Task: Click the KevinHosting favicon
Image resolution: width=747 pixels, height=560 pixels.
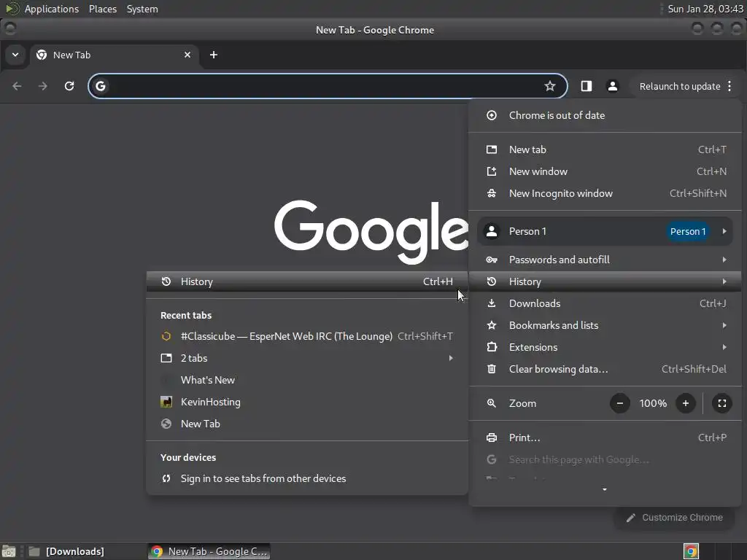Action: click(166, 402)
